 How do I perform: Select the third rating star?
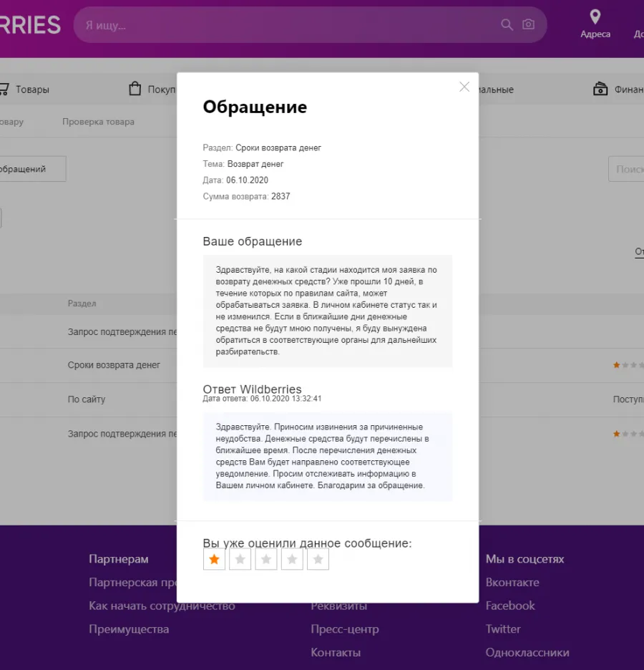tap(266, 559)
